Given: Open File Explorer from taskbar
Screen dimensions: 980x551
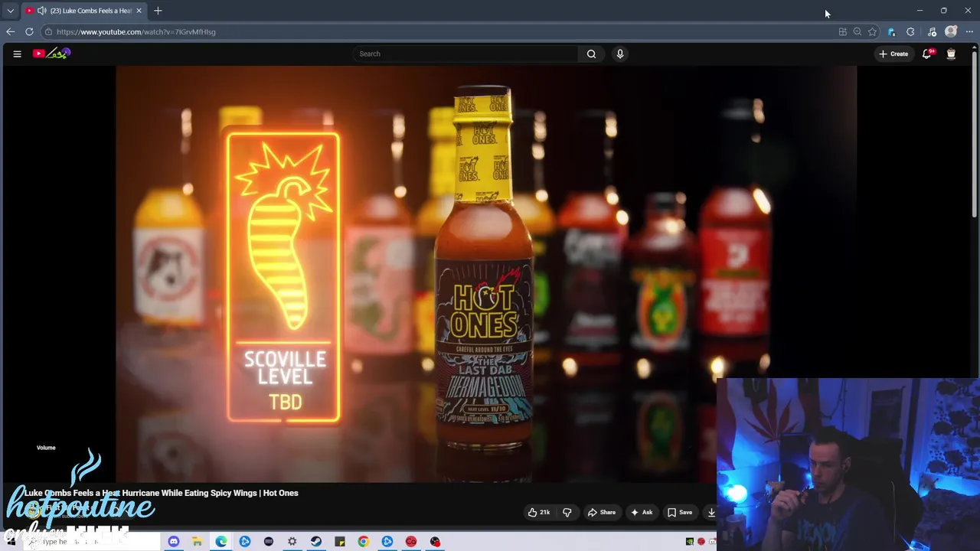Looking at the screenshot, I should (x=198, y=542).
